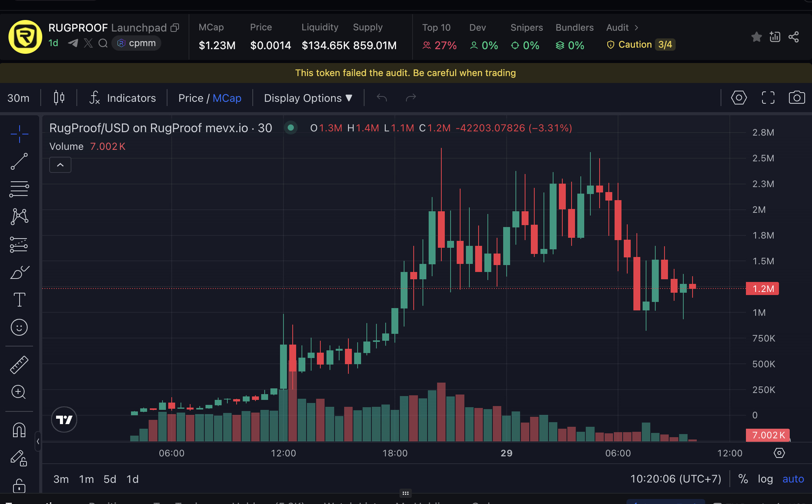Toggle the green market status dot
Image resolution: width=812 pixels, height=504 pixels.
(291, 128)
